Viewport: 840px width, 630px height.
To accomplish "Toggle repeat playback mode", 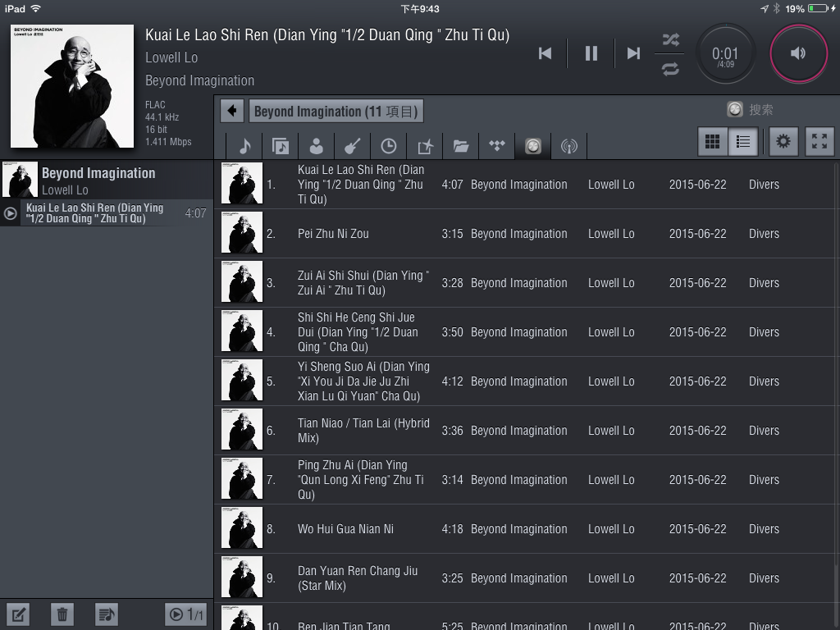I will [x=670, y=70].
